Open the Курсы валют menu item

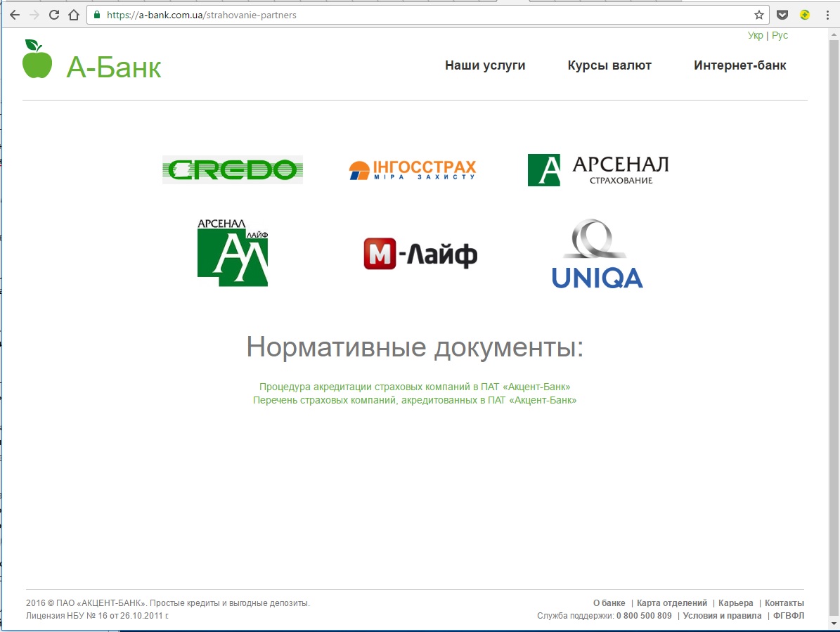609,65
